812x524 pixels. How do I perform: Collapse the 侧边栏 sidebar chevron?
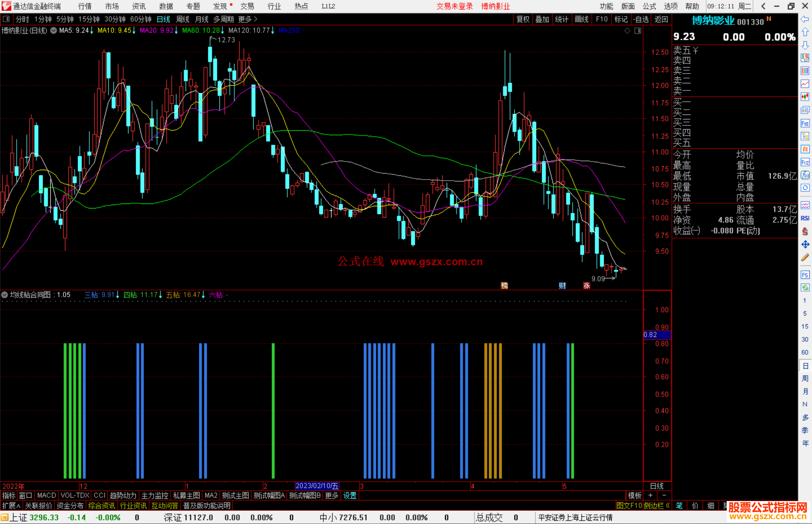click(x=668, y=506)
